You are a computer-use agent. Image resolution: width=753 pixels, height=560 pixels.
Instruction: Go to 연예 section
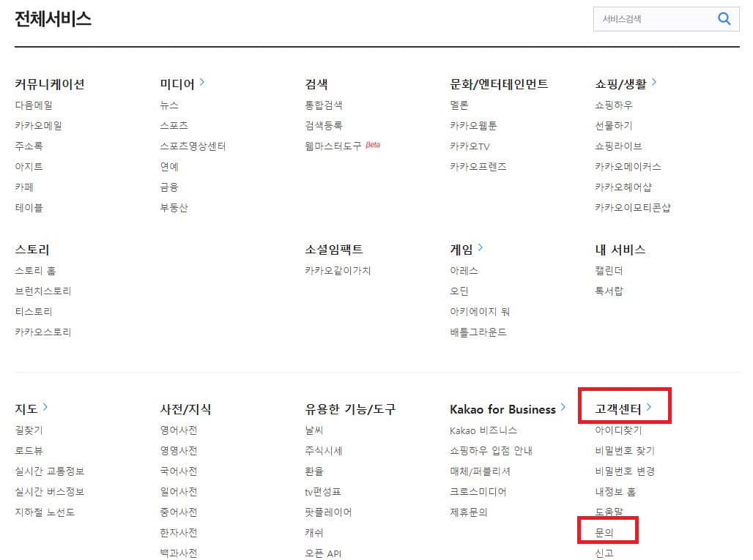[169, 166]
